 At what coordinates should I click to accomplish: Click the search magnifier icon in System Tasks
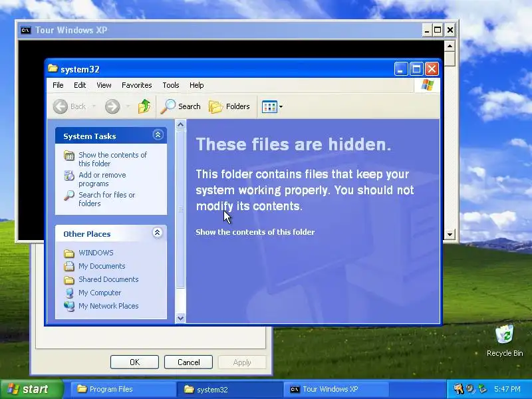tap(69, 196)
